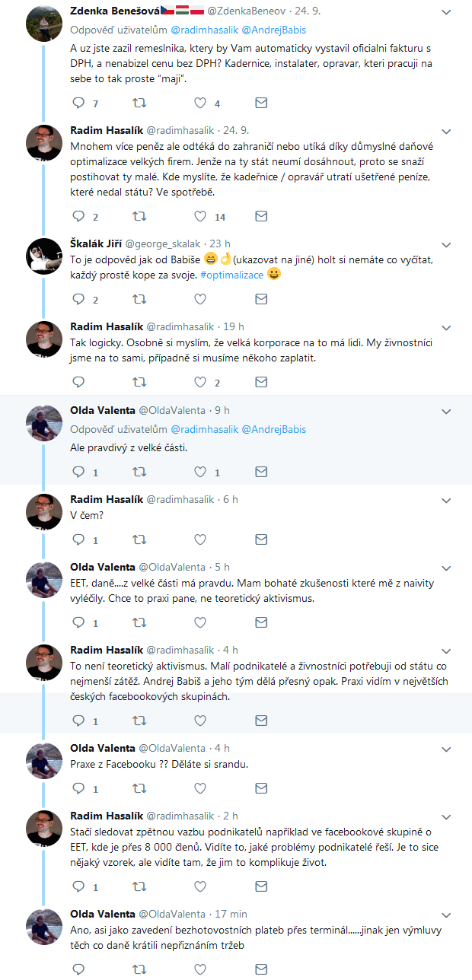Open the '23 h' timestamp of Škalák's tweet

click(x=219, y=243)
